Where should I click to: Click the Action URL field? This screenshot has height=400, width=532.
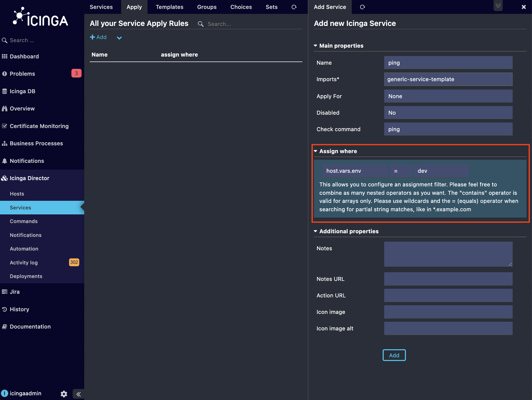pos(448,295)
